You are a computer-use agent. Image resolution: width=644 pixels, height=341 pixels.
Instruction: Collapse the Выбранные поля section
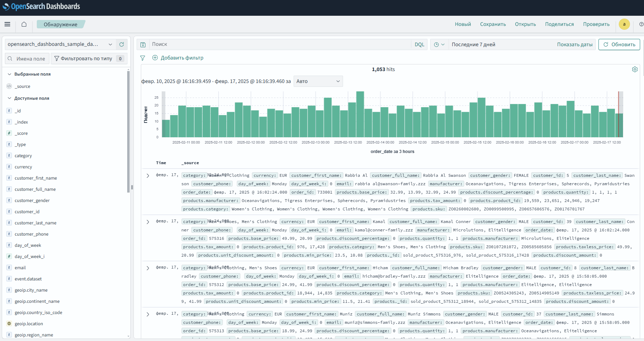coord(9,74)
